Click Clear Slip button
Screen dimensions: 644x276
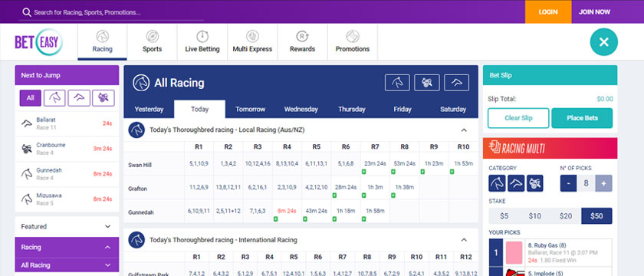point(518,118)
